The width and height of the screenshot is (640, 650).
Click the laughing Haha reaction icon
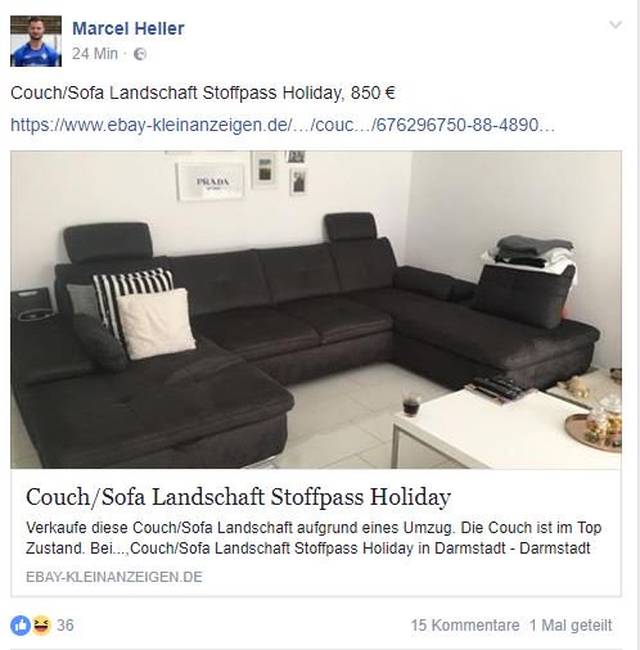click(41, 626)
